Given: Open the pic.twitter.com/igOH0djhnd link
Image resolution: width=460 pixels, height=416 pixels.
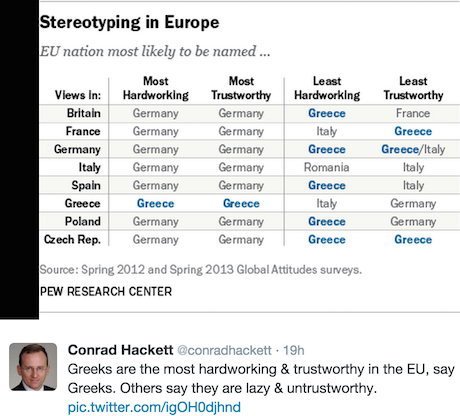Looking at the screenshot, I should (x=154, y=407).
